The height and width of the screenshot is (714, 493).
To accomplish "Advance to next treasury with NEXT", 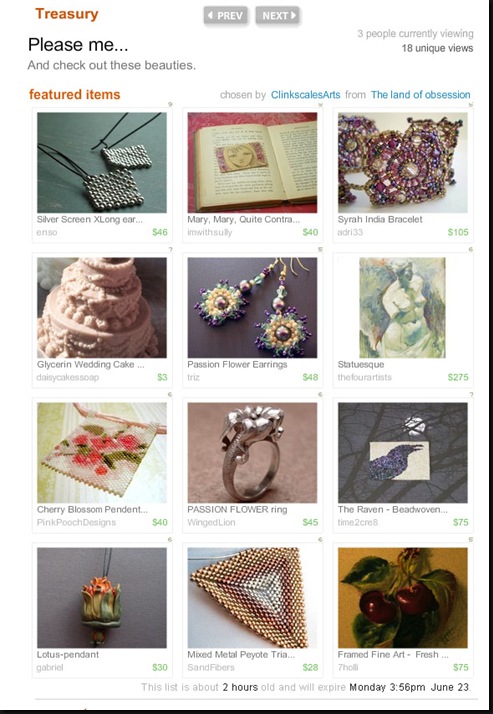I will [278, 15].
